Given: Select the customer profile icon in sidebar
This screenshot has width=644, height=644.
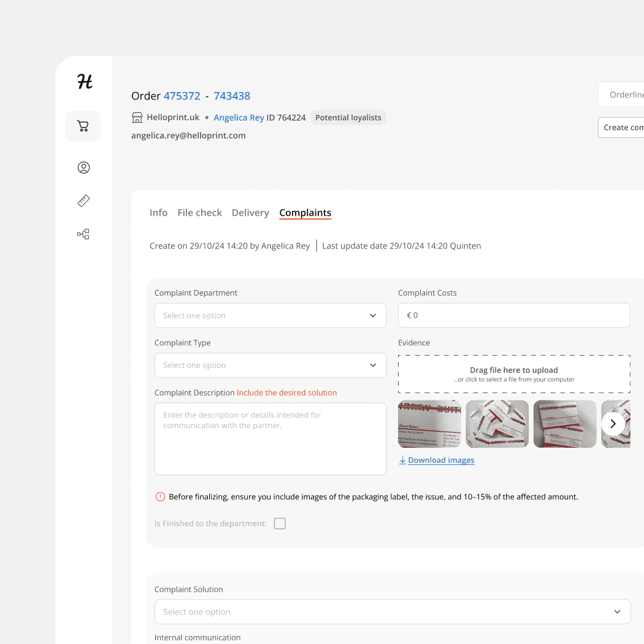Looking at the screenshot, I should 83,167.
